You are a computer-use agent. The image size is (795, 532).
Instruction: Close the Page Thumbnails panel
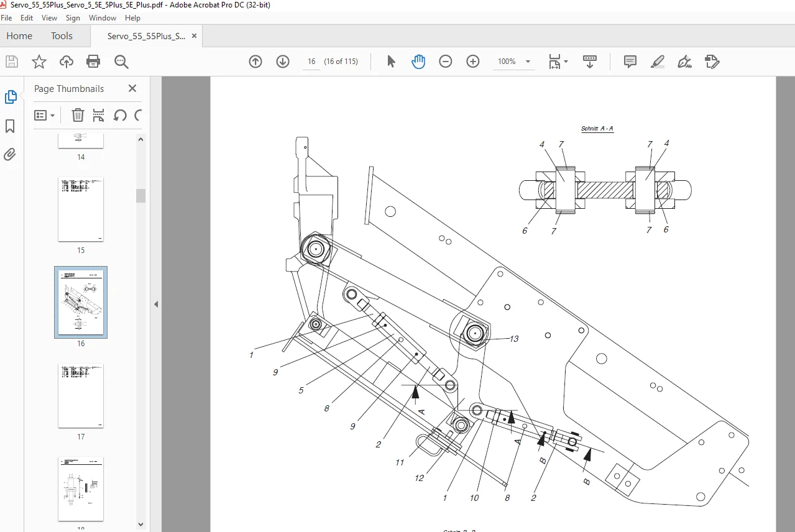132,88
